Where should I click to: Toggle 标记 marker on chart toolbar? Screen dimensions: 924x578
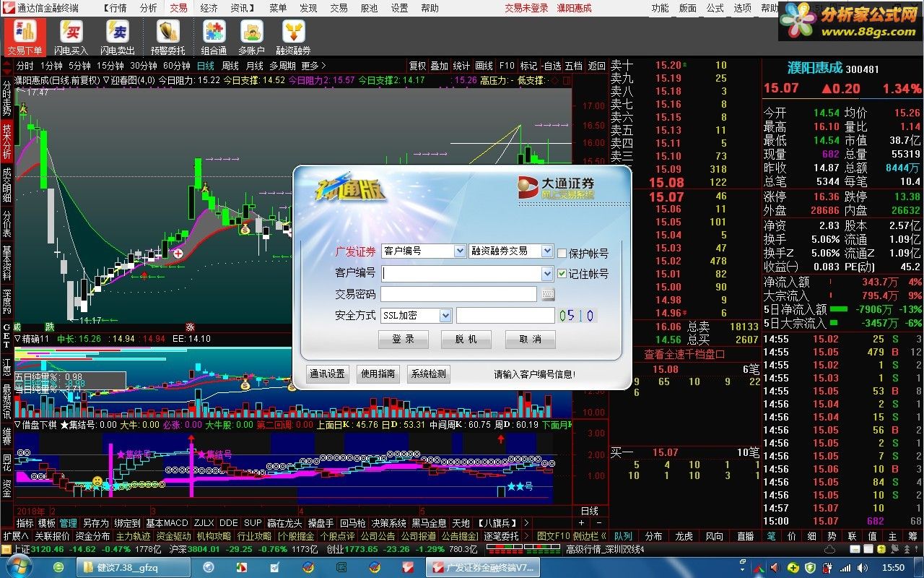[528, 66]
